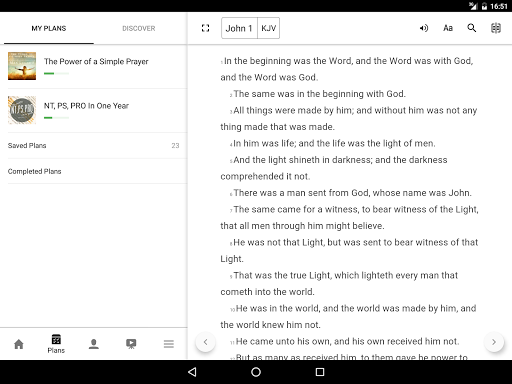
Task: Switch to the Discover tab
Action: (x=139, y=28)
